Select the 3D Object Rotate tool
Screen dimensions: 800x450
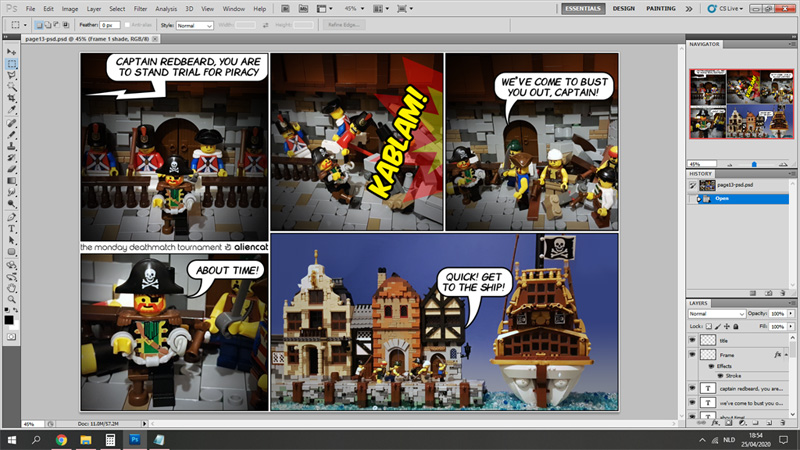11,265
